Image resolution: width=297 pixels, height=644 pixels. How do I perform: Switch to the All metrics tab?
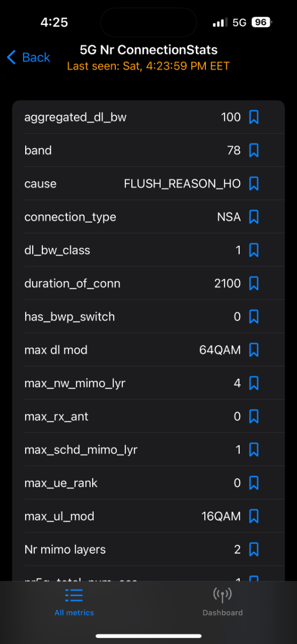click(x=74, y=602)
